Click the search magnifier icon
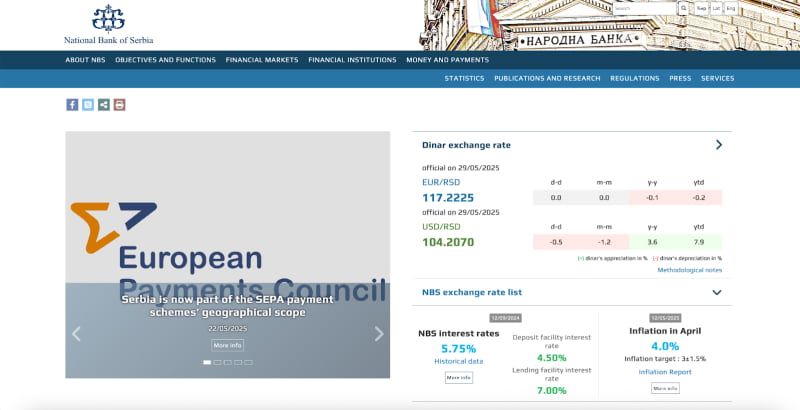Image resolution: width=800 pixels, height=410 pixels. [x=684, y=8]
